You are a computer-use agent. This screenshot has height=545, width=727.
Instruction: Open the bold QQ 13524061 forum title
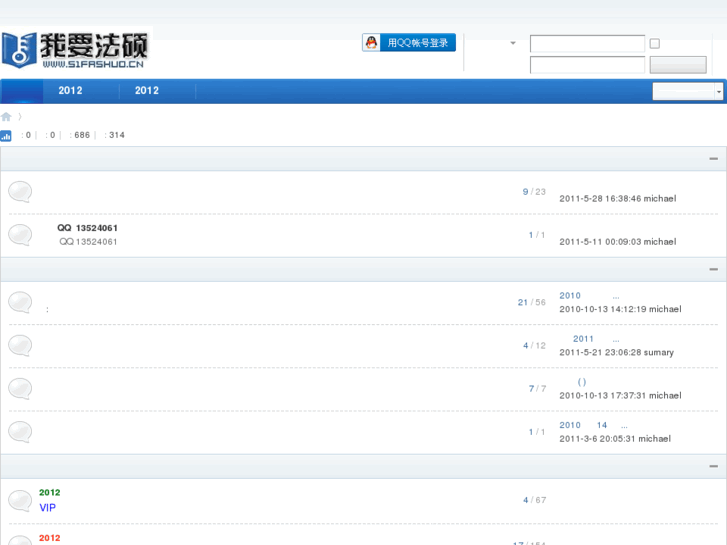pos(88,228)
